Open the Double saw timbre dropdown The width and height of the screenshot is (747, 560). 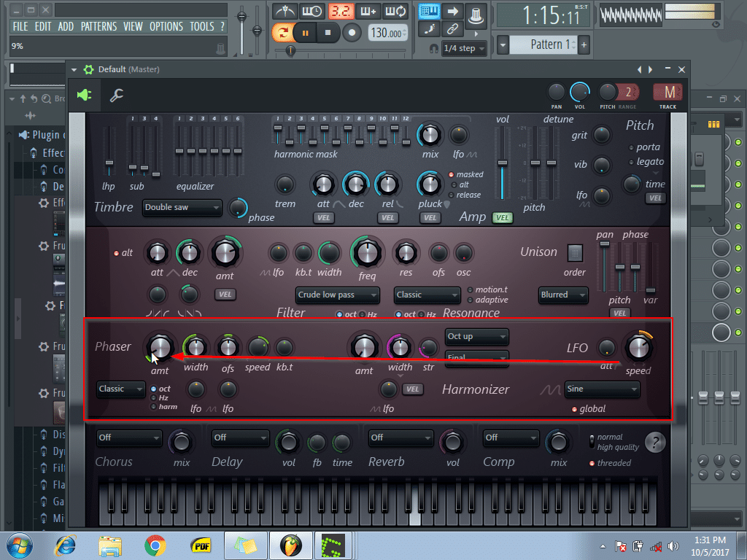pos(182,208)
